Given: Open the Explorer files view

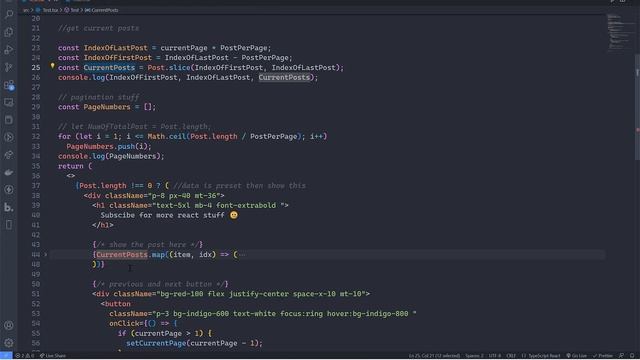Looking at the screenshot, I should tap(9, 32).
